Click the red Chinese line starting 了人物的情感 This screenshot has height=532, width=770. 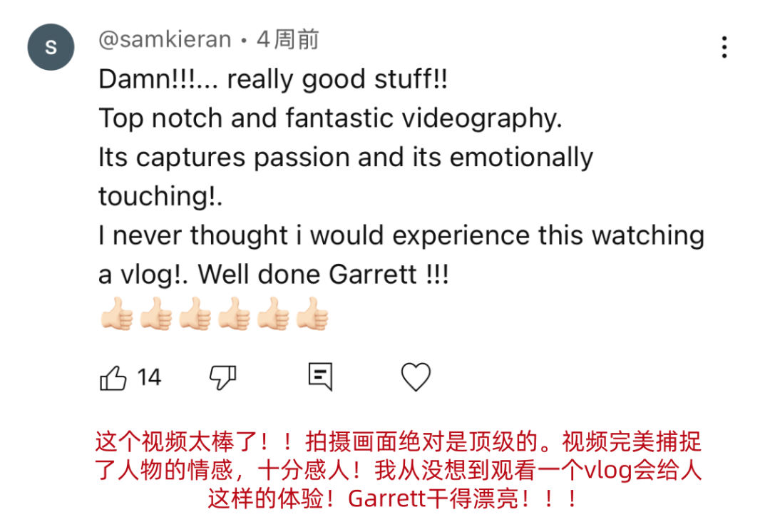point(398,470)
